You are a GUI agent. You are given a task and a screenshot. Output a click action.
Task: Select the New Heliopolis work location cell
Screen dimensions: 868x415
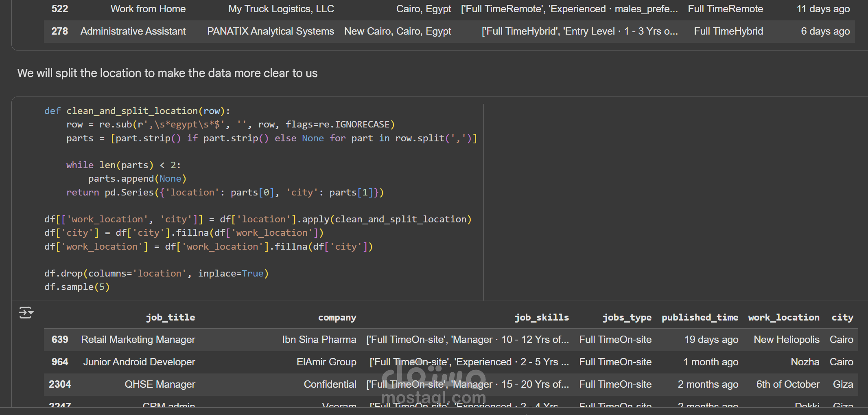click(786, 340)
